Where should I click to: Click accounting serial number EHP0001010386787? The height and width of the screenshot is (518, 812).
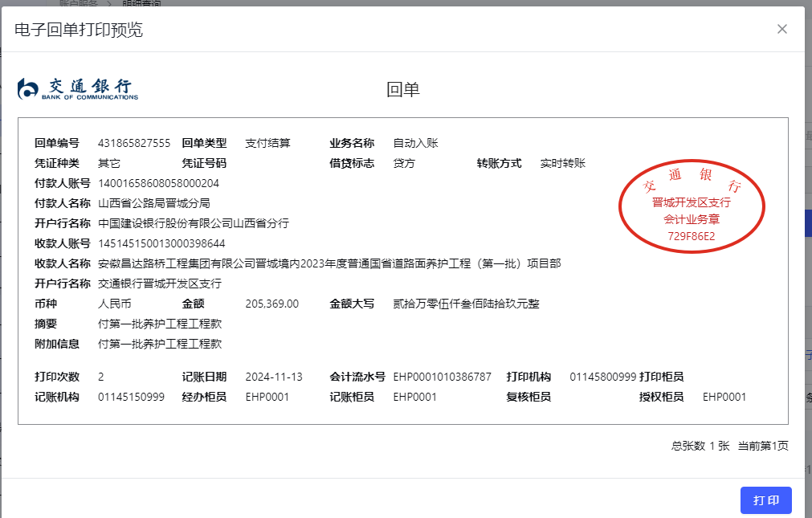pyautogui.click(x=442, y=377)
